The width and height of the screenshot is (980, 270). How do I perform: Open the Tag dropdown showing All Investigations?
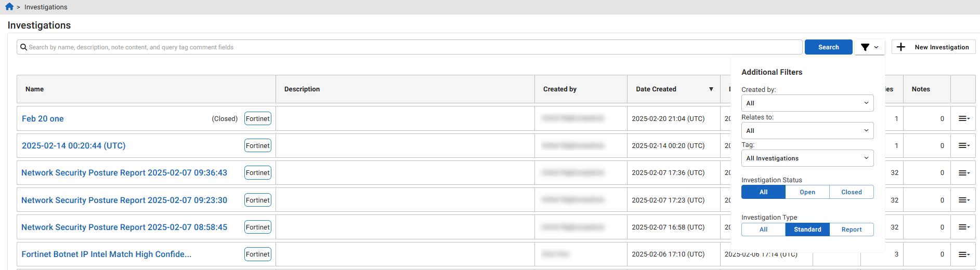tap(807, 158)
